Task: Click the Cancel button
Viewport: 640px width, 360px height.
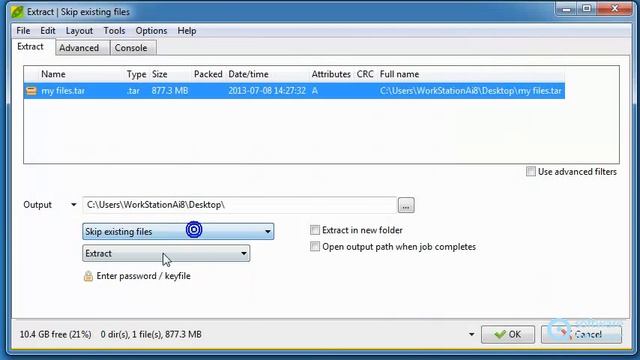Action: (x=582, y=334)
